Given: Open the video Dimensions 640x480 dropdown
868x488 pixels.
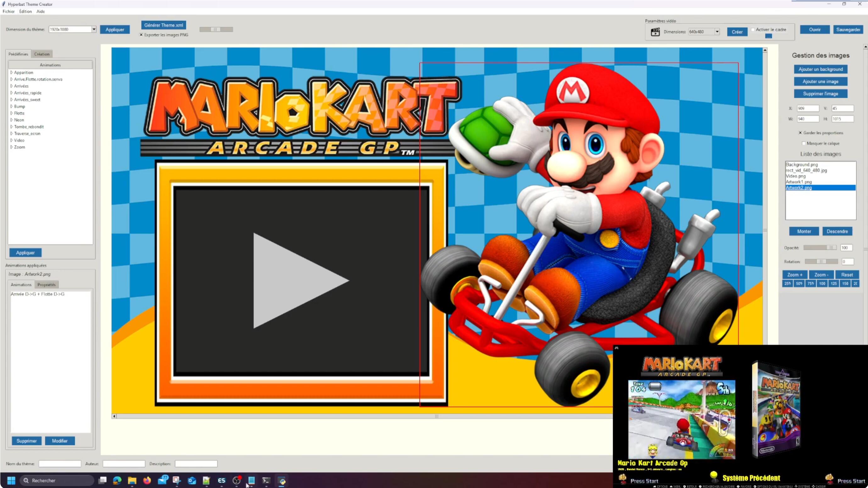Looking at the screenshot, I should tap(717, 32).
